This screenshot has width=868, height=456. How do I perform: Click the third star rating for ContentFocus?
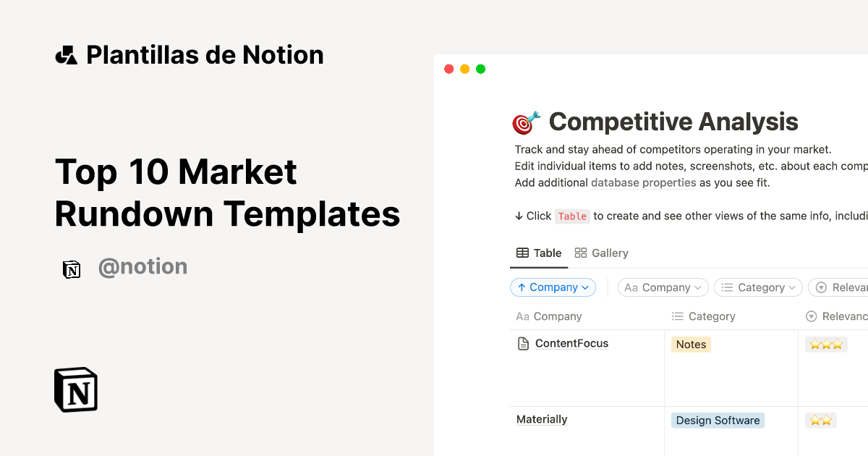(837, 344)
